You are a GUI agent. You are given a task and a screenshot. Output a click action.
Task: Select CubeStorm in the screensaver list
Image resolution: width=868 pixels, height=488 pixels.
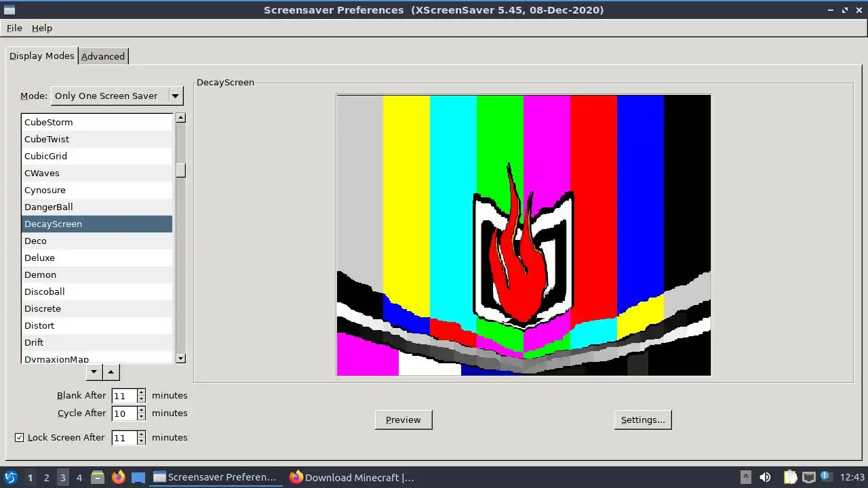pyautogui.click(x=97, y=122)
